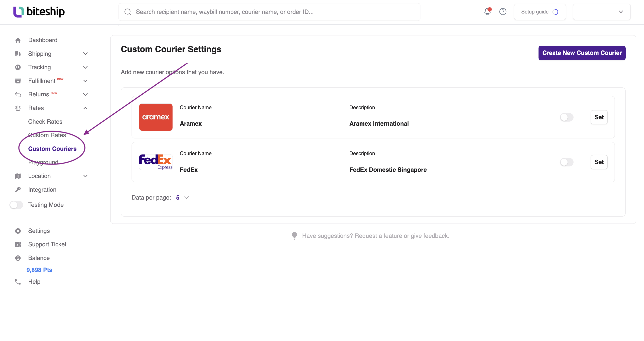Click the Dashboard home icon
The image size is (644, 341).
[18, 40]
